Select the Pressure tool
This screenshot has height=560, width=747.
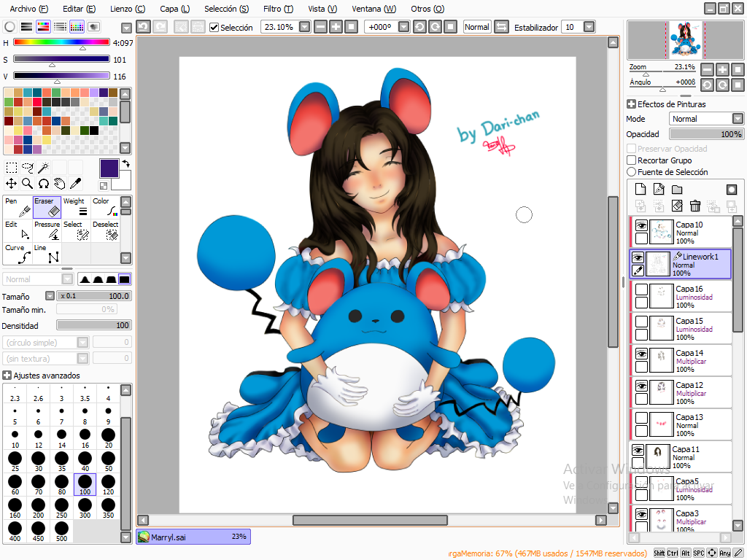point(47,230)
